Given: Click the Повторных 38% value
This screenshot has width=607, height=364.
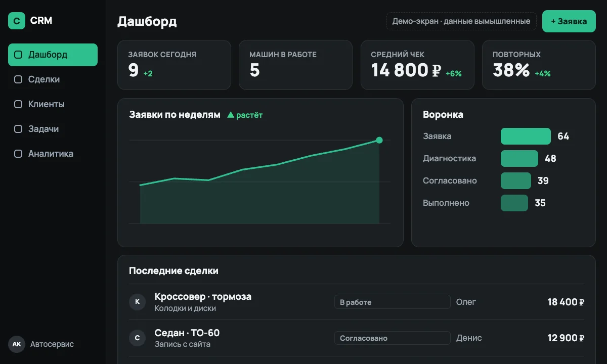Looking at the screenshot, I should (x=511, y=70).
